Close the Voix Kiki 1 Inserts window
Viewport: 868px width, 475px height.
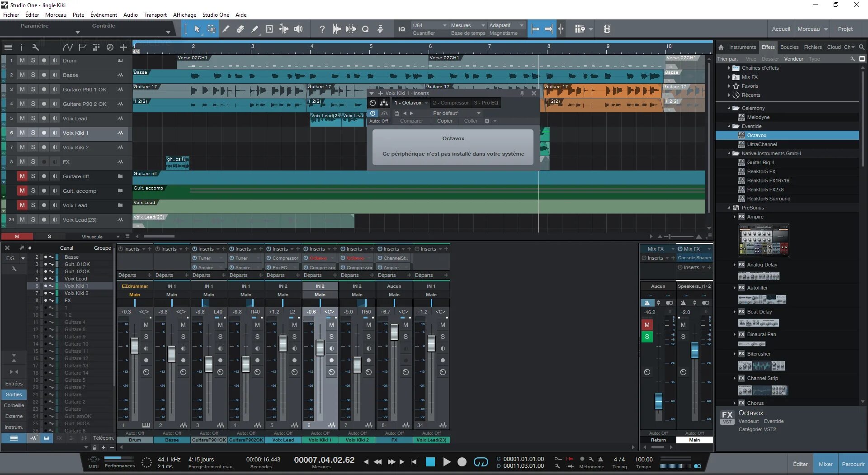(534, 93)
